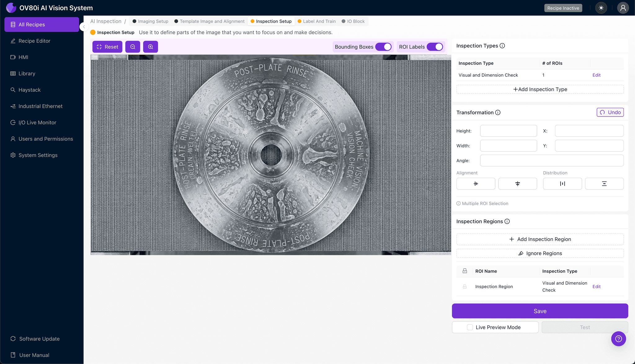
Task: Click the zoom out magnifier icon
Action: point(133,47)
